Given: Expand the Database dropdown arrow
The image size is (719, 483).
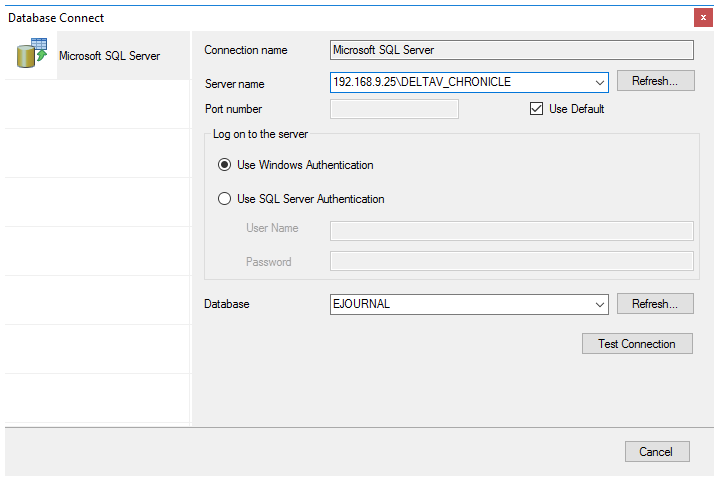Looking at the screenshot, I should pos(599,305).
